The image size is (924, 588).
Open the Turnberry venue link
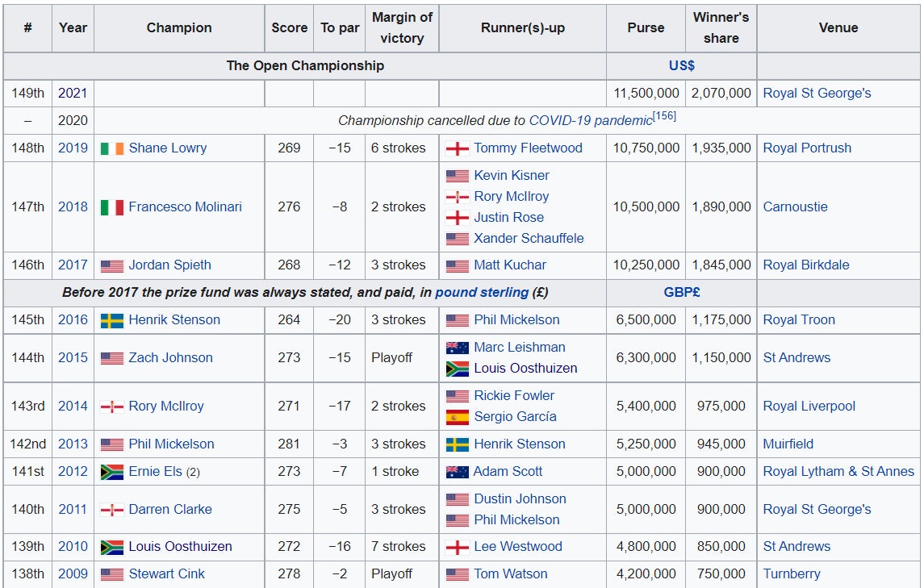coord(792,573)
